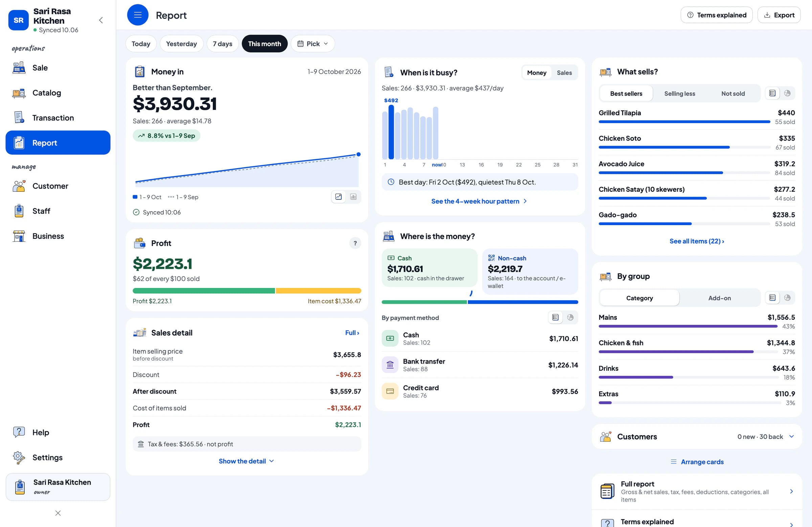
Task: Open the Sale cash register icon
Action: [x=19, y=68]
